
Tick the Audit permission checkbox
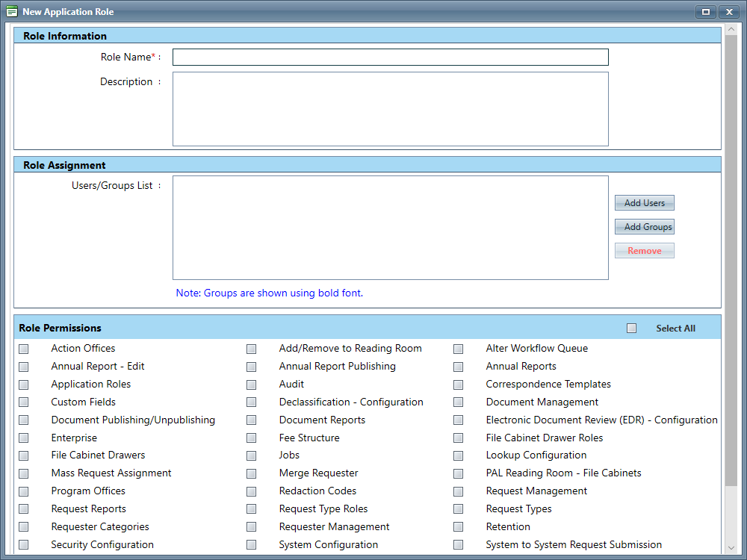point(252,385)
